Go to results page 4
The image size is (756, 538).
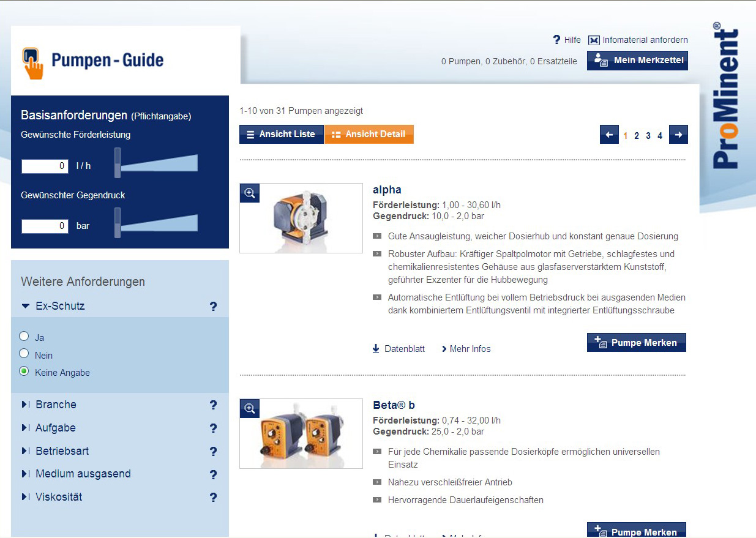[660, 136]
